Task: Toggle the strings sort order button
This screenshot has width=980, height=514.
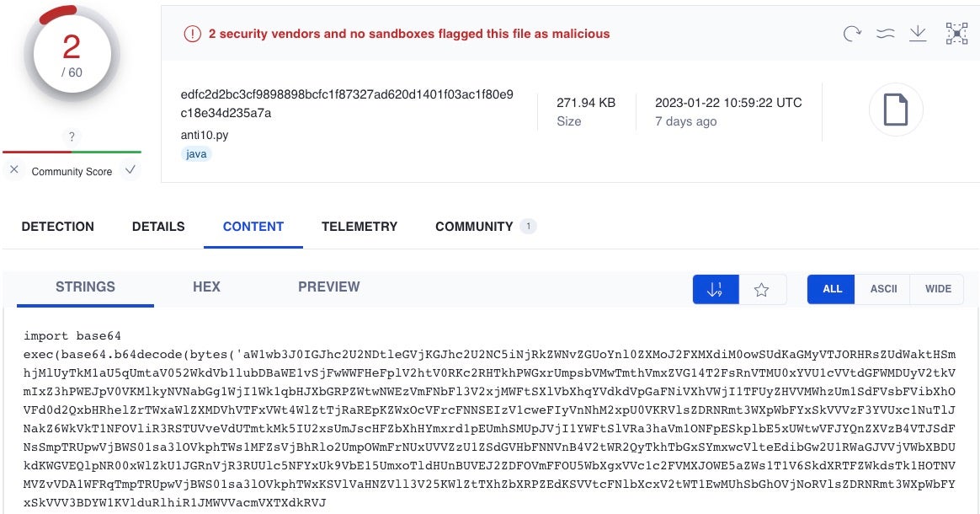Action: click(715, 289)
